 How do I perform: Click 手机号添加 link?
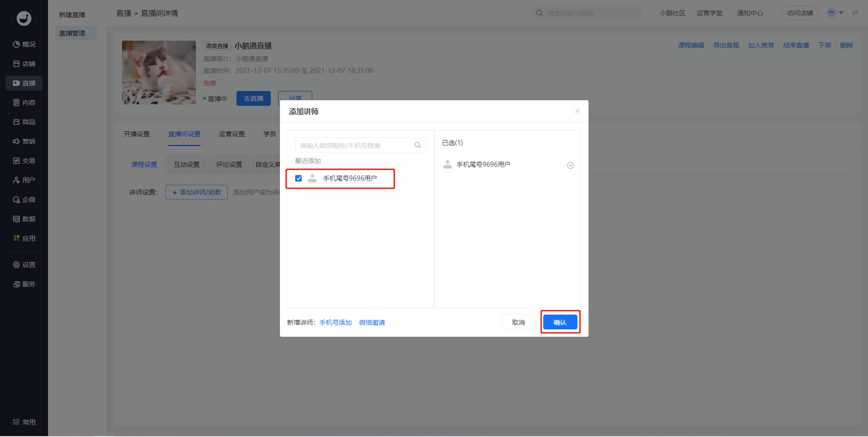coord(336,322)
